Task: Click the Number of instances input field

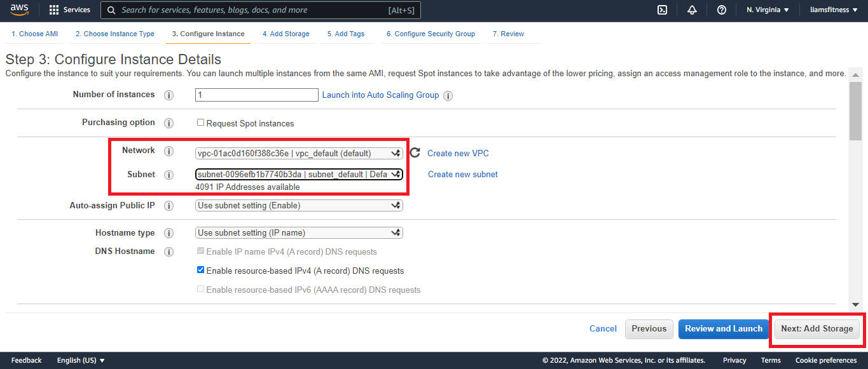Action: pos(256,95)
